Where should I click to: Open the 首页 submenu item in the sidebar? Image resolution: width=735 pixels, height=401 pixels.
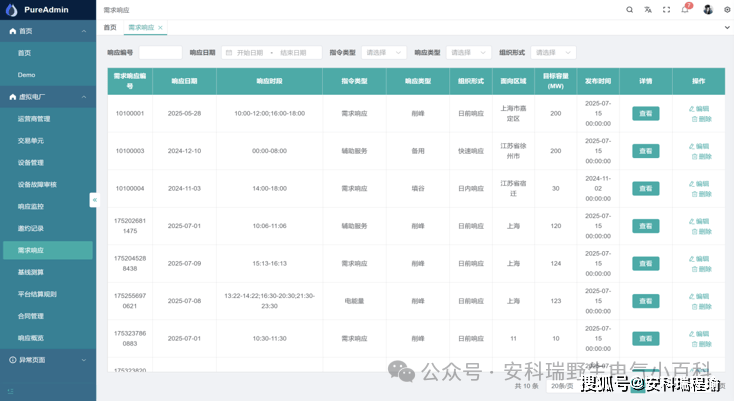[48, 53]
